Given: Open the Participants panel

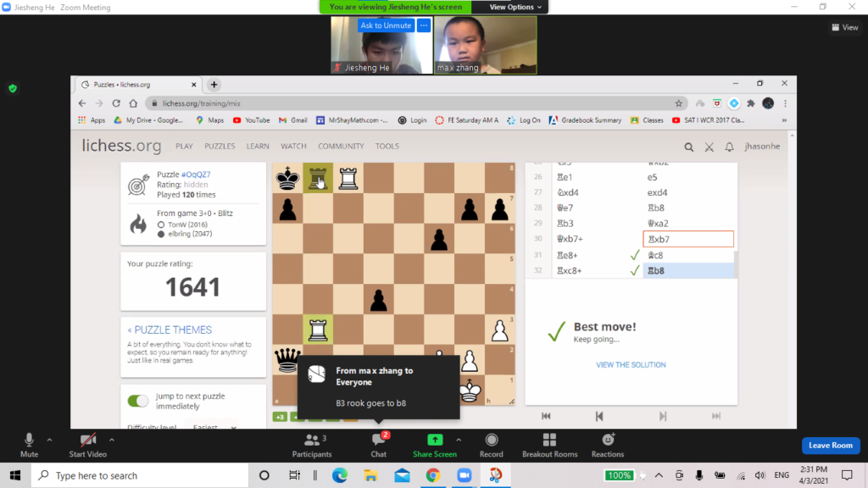Looking at the screenshot, I should coord(312,446).
